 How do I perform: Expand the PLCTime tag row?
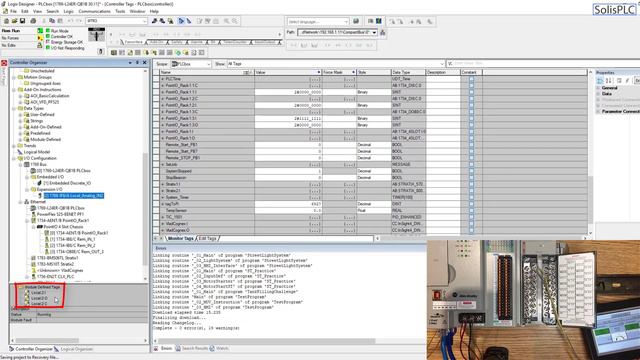point(162,79)
